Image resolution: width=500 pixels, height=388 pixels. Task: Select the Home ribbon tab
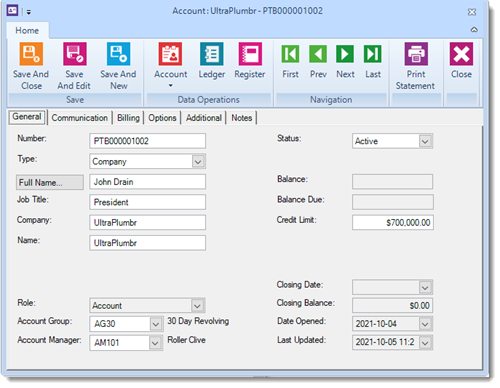coord(27,30)
